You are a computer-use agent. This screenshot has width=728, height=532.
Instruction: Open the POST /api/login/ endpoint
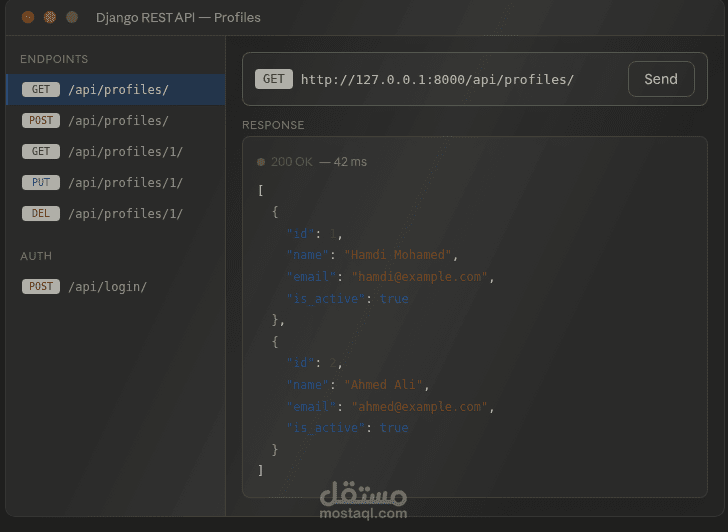pyautogui.click(x=116, y=286)
